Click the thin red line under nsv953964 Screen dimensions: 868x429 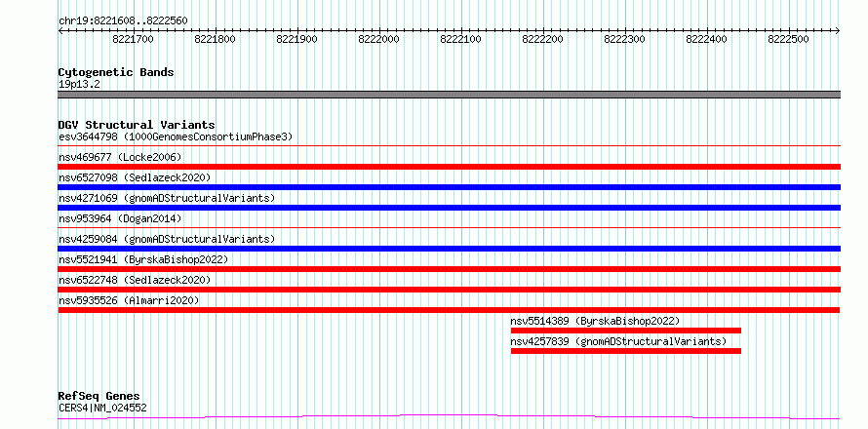(x=450, y=227)
